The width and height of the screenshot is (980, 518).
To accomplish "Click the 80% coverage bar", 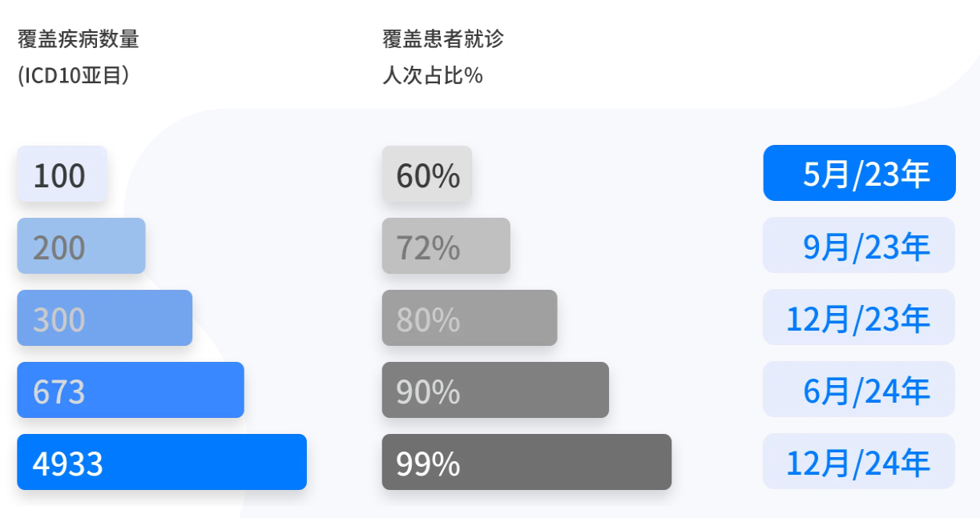I will tap(470, 318).
